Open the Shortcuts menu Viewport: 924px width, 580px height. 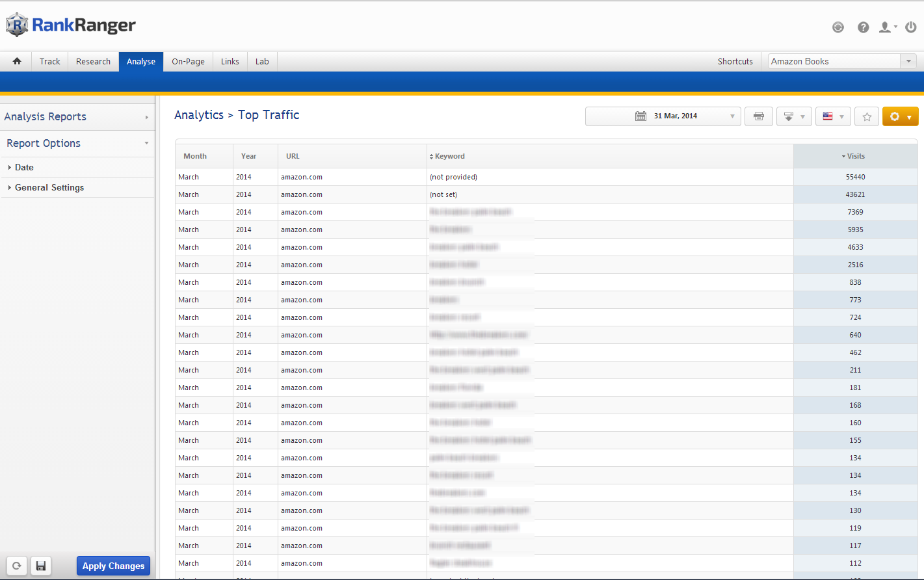pos(735,61)
